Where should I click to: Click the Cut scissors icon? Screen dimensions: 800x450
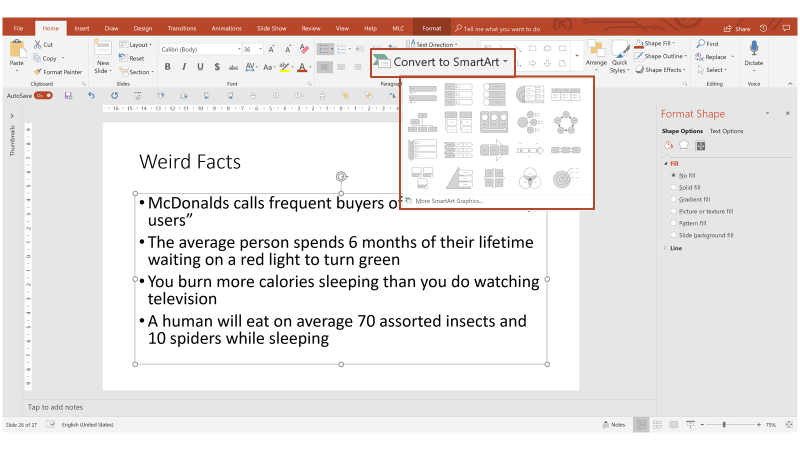pyautogui.click(x=38, y=45)
